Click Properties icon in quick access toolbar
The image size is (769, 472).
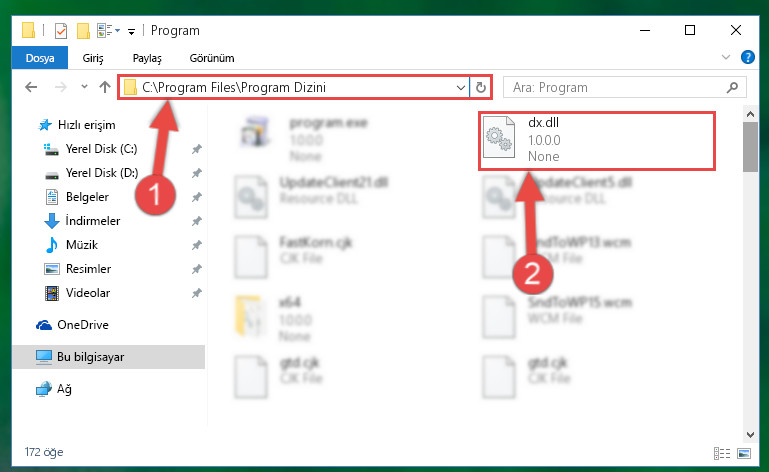(61, 30)
